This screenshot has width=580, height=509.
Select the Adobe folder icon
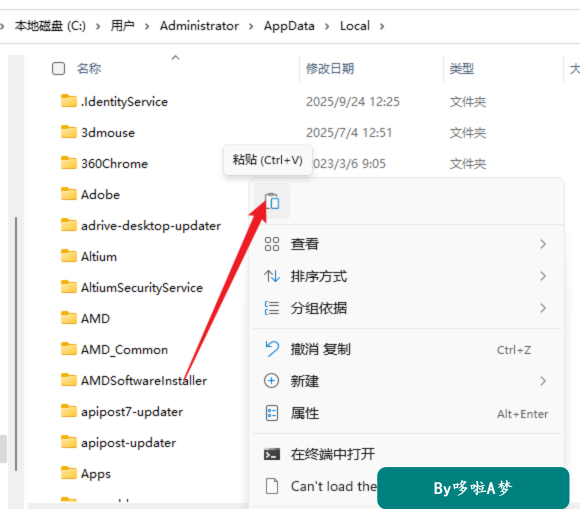tap(69, 194)
